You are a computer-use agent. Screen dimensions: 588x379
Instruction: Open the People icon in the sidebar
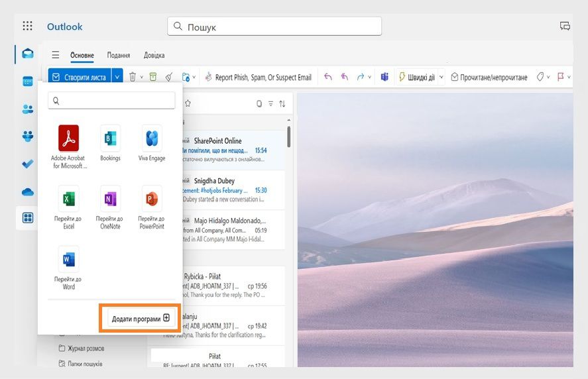tap(28, 109)
